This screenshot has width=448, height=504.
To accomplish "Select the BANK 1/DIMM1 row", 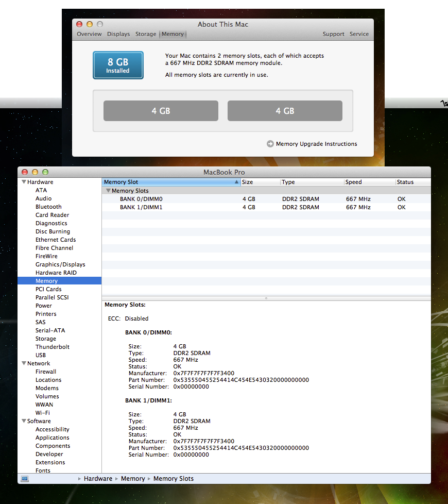I will pos(266,207).
